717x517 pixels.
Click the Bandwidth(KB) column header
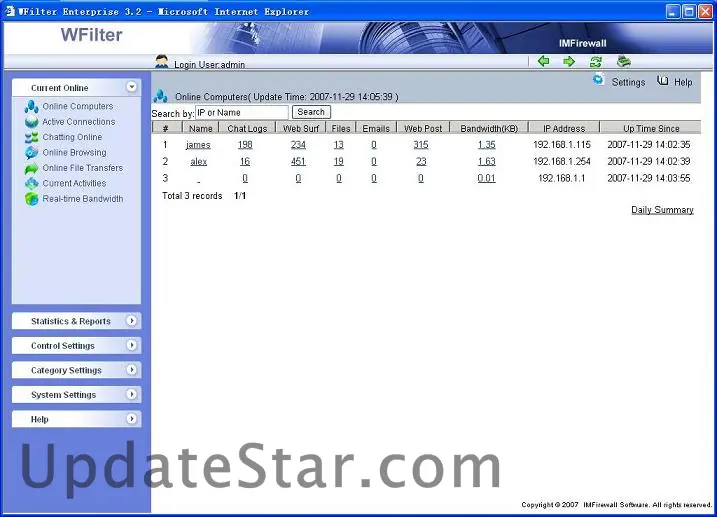tap(489, 128)
